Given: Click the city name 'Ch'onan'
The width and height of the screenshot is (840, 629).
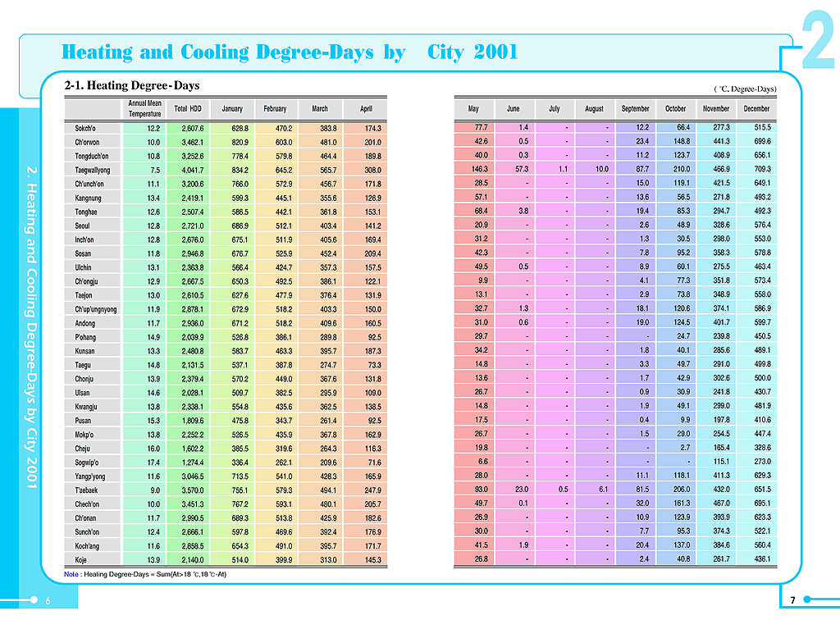Looking at the screenshot, I should click(x=85, y=518).
